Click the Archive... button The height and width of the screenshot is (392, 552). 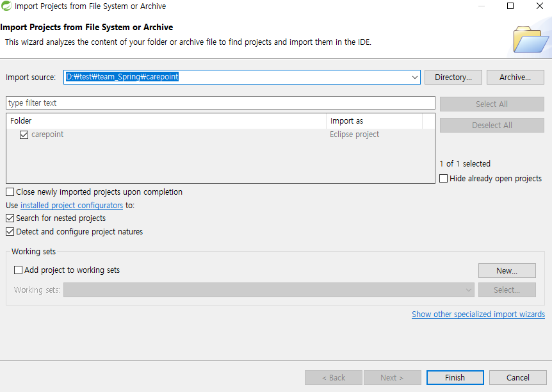point(515,77)
